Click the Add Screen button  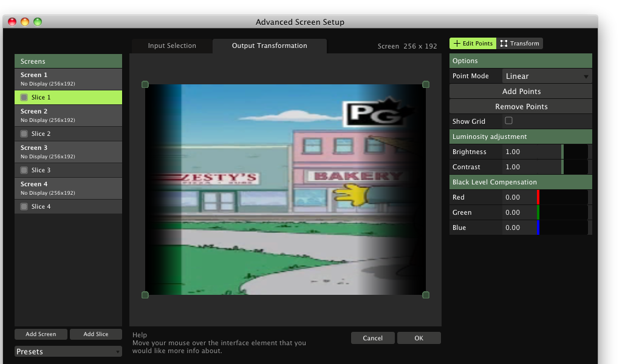[41, 334]
